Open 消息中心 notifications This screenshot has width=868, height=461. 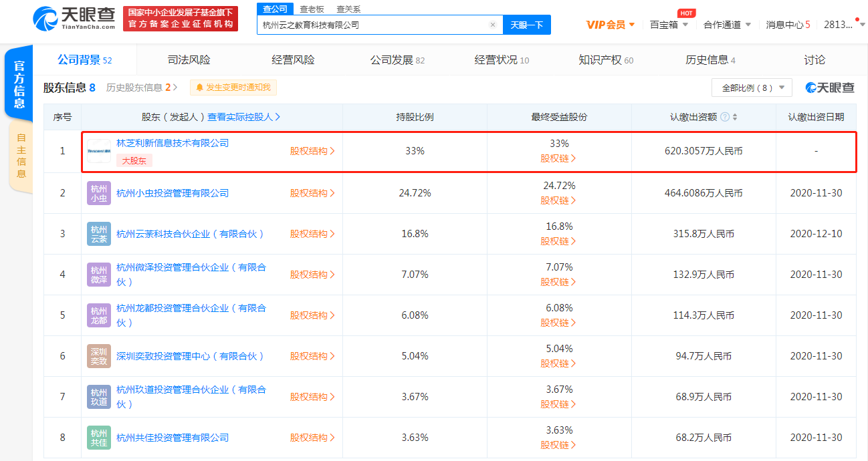(788, 25)
